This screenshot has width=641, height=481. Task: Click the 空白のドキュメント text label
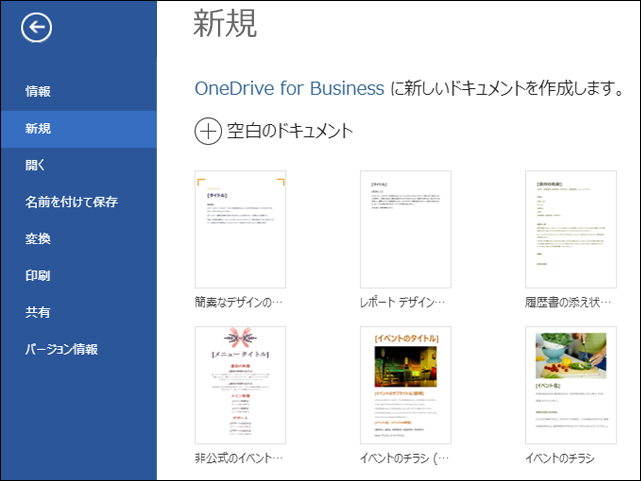click(290, 130)
